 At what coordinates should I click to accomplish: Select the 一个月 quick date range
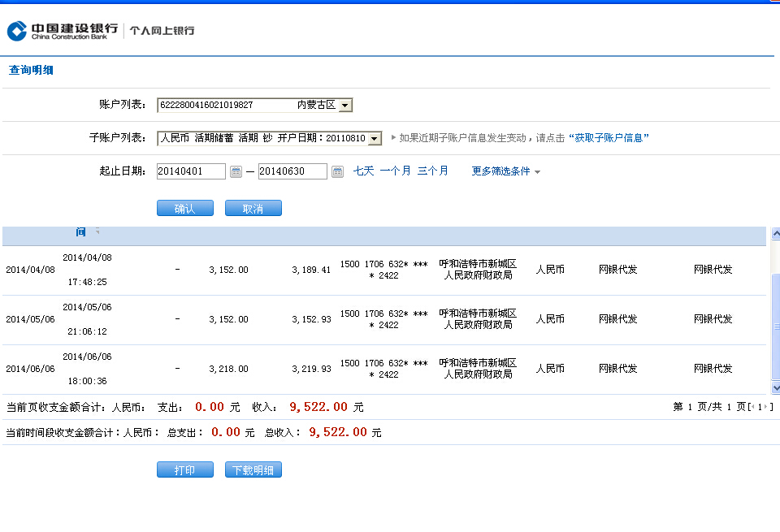tap(395, 171)
